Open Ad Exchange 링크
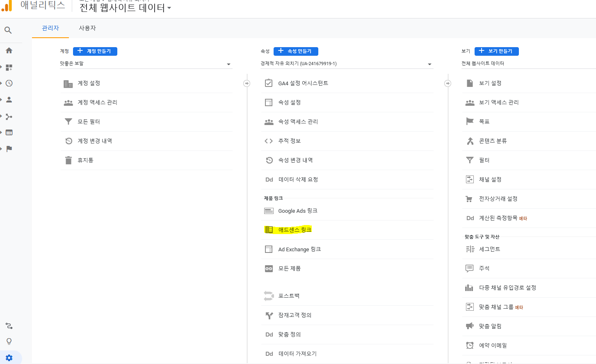 tap(347, 249)
